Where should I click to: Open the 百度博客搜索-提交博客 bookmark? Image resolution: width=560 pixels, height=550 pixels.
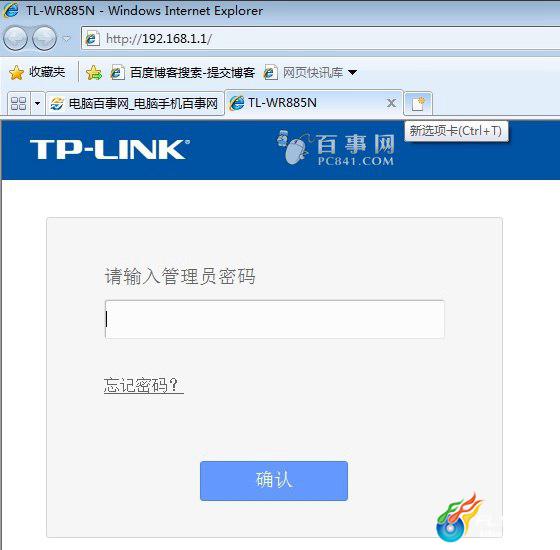click(183, 72)
